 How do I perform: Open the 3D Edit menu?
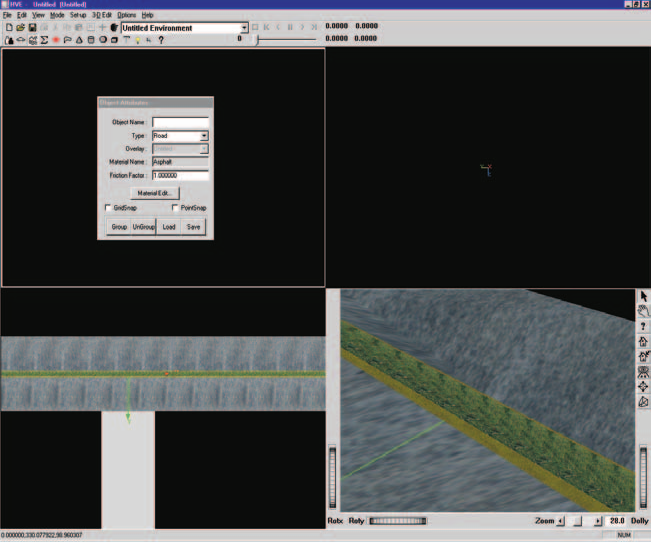pos(102,15)
